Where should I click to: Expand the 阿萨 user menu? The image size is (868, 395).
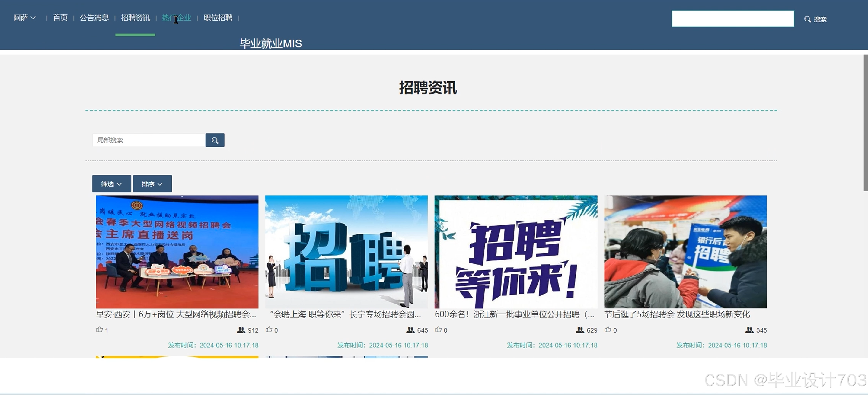(24, 18)
